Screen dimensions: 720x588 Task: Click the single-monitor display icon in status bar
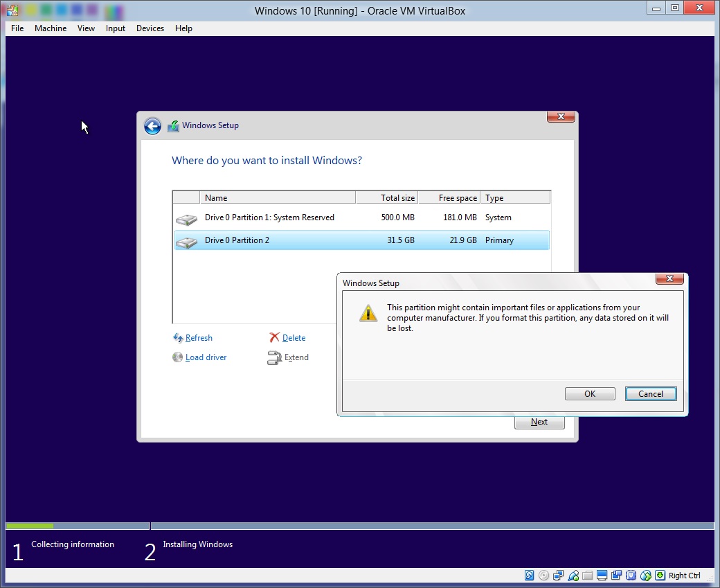[x=602, y=575]
